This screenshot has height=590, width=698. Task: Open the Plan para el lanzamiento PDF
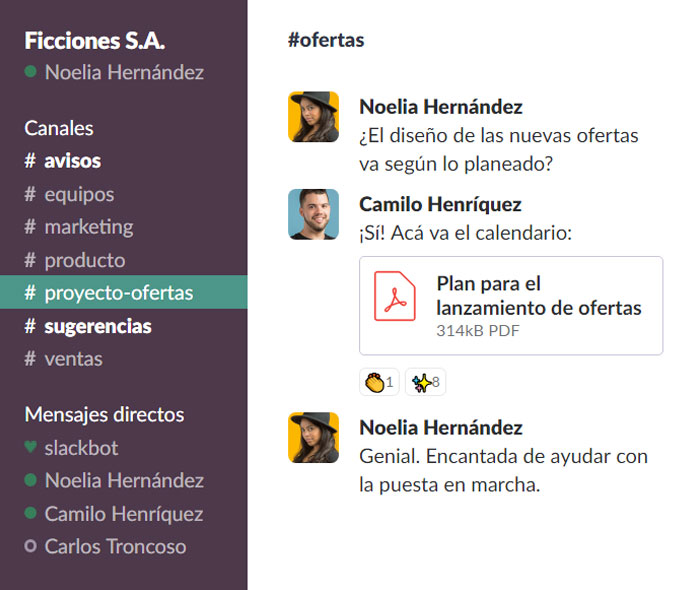538,297
